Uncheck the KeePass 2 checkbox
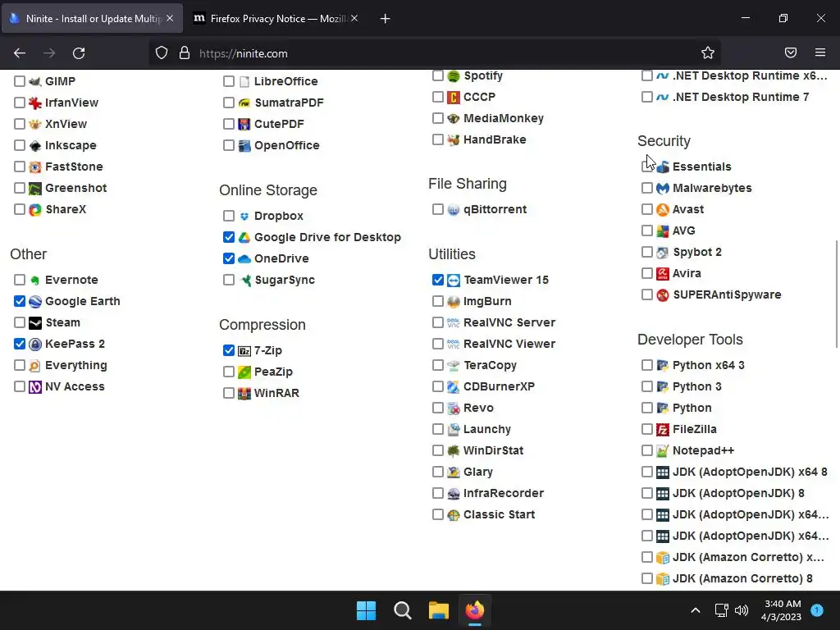Viewport: 840px width, 630px height. coord(20,344)
